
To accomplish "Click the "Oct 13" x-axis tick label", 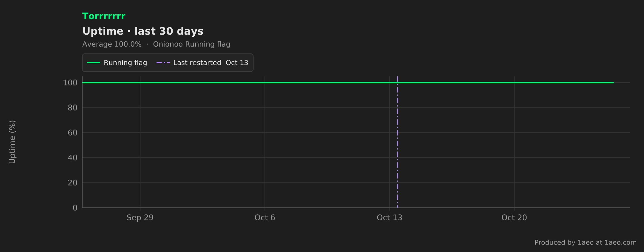I will click(x=389, y=218).
